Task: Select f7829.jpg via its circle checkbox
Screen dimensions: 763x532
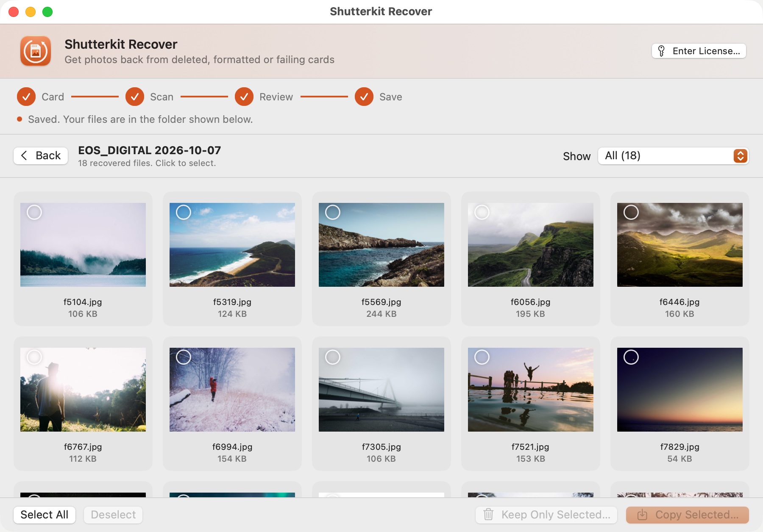Action: [631, 357]
